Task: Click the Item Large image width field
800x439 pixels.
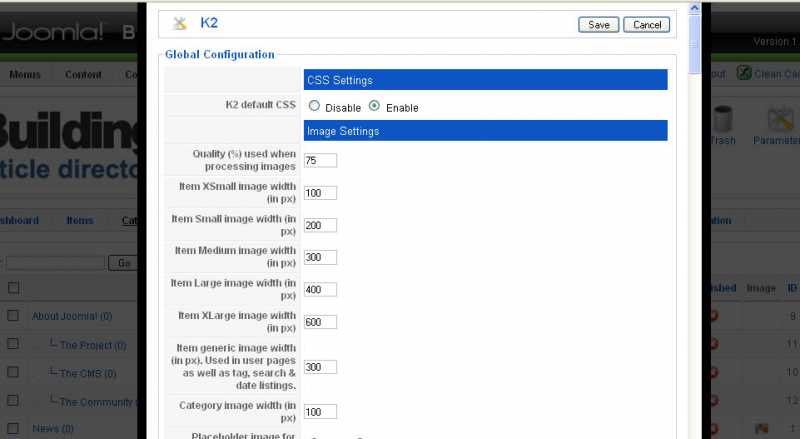Action: [320, 289]
